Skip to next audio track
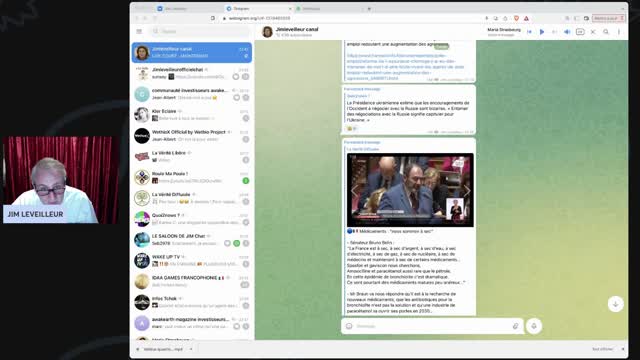The image size is (640, 360). click(554, 32)
